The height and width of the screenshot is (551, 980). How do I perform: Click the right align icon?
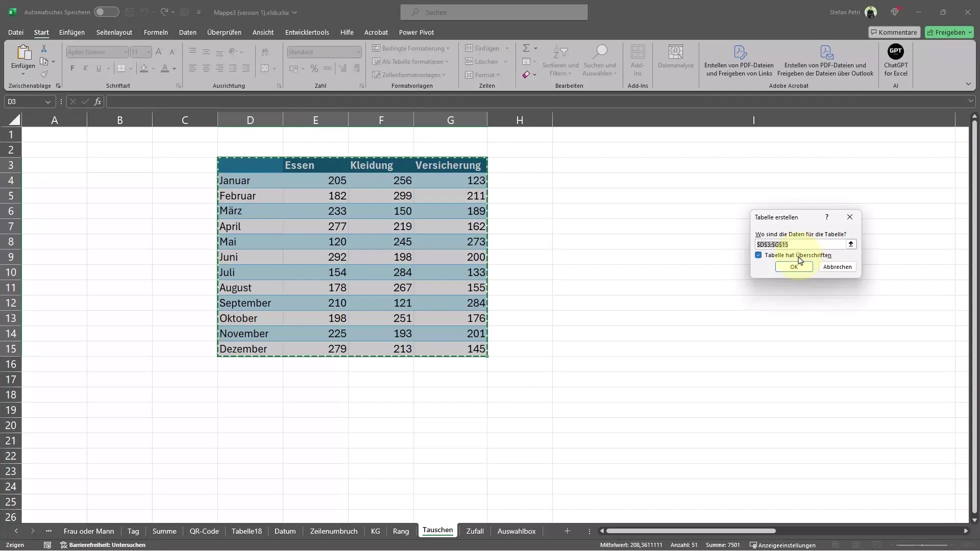[219, 68]
